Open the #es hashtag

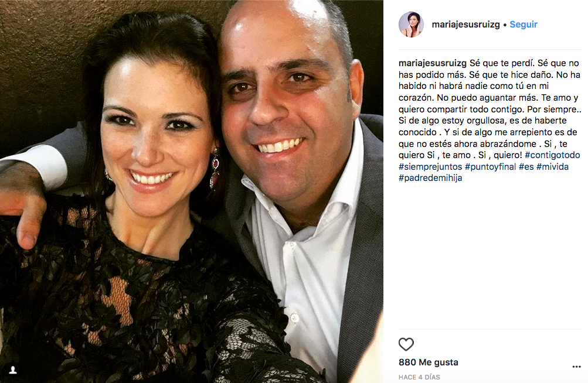point(526,167)
